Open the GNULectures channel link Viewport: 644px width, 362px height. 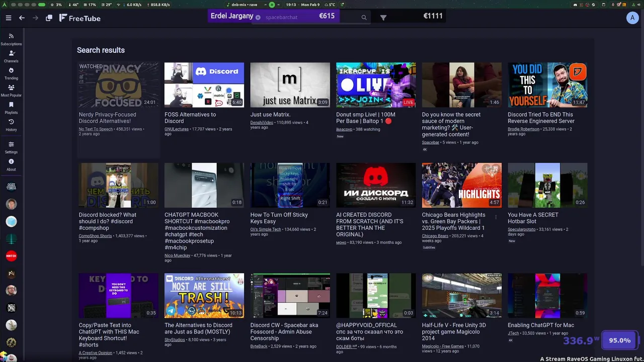[177, 129]
